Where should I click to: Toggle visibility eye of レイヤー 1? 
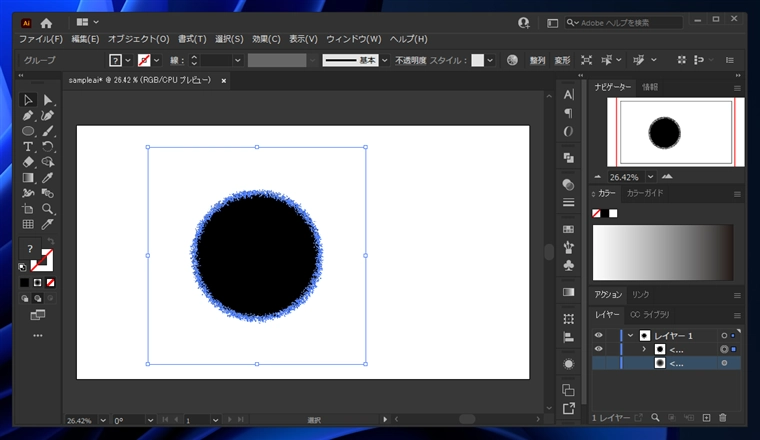pyautogui.click(x=599, y=335)
